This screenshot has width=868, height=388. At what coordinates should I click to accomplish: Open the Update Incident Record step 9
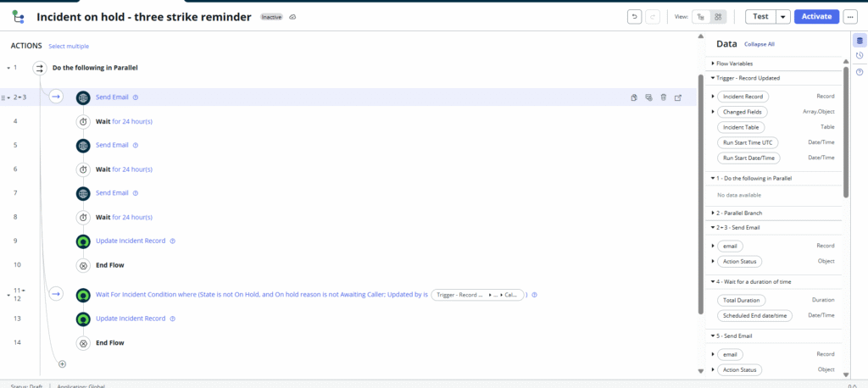[x=130, y=241]
